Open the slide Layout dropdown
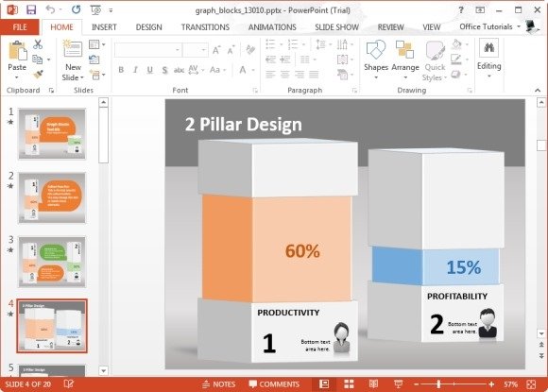The height and width of the screenshot is (392, 548). pyautogui.click(x=96, y=44)
